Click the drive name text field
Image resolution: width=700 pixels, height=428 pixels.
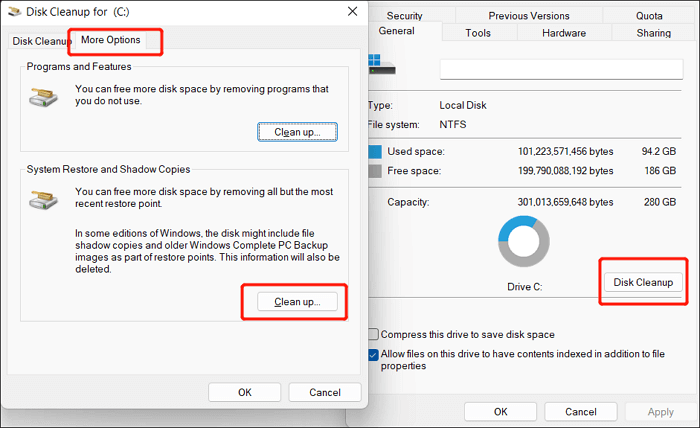[x=561, y=69]
